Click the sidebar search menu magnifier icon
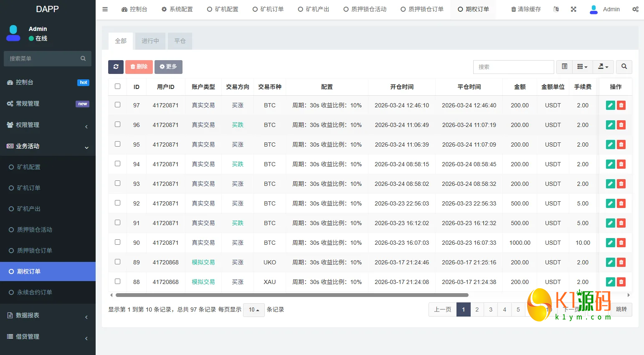Screen dimensions: 644x355 point(83,58)
